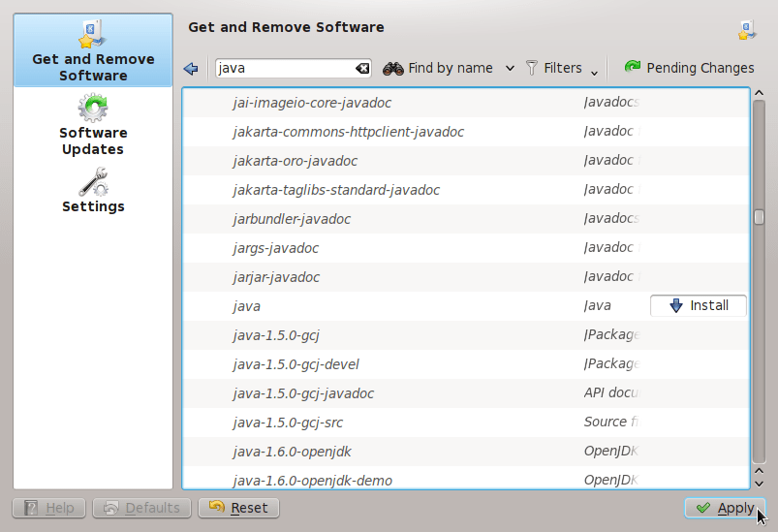Select jarbundler-javadoc row

point(465,219)
